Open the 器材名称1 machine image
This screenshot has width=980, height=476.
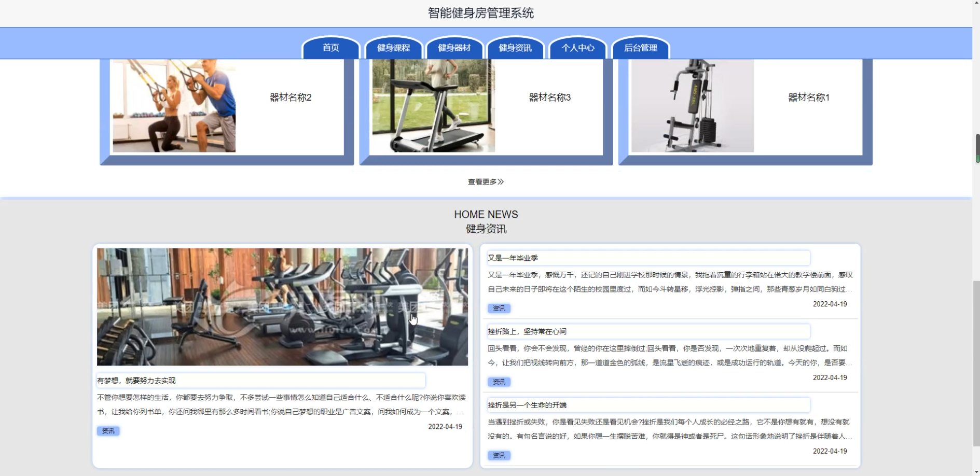coord(693,106)
